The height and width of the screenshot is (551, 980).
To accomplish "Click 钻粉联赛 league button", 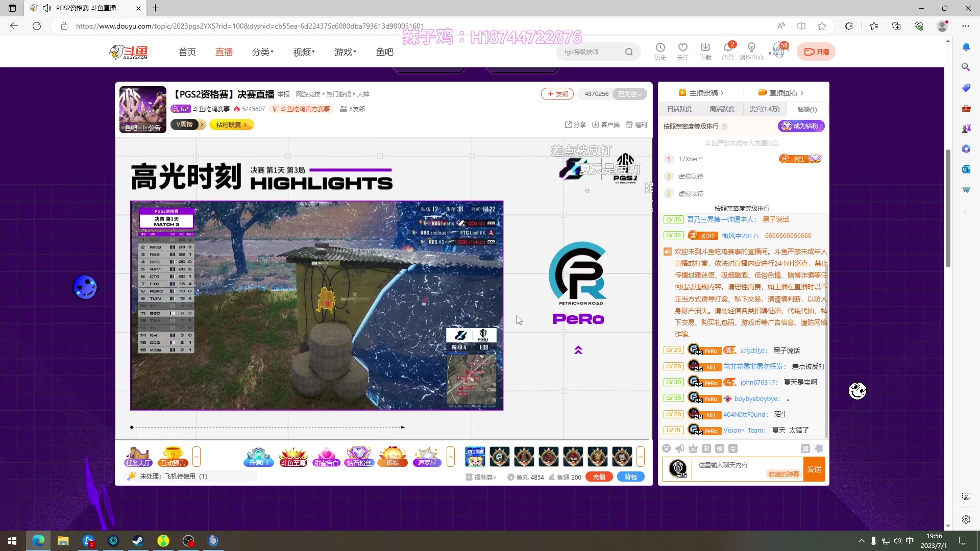I will coord(231,124).
